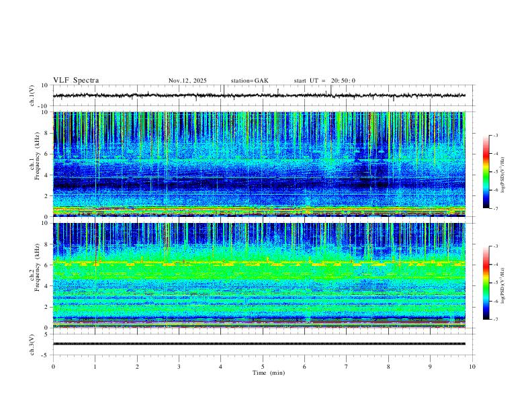Click the ch.3 black voltage band
This screenshot has width=532, height=411.
(x=259, y=344)
